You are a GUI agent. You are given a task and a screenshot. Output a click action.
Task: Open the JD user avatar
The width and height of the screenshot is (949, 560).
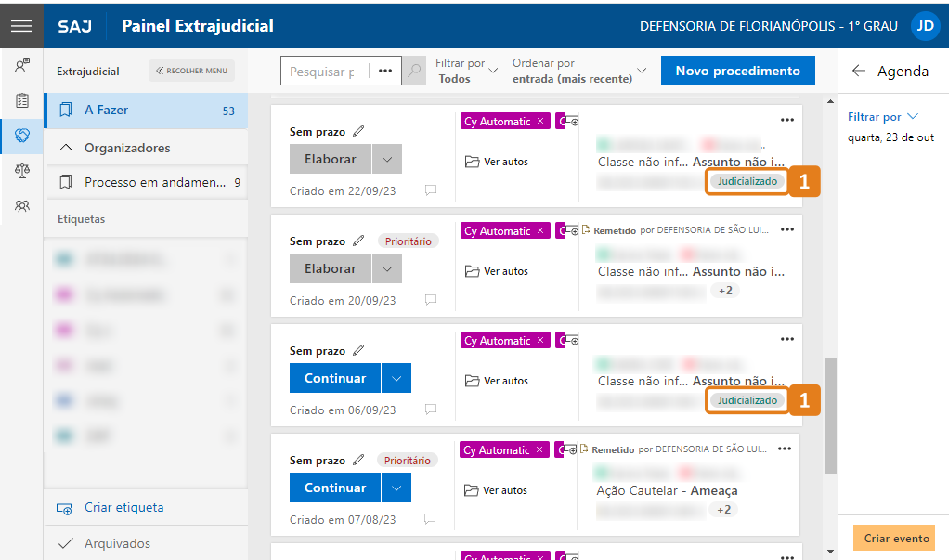[925, 26]
